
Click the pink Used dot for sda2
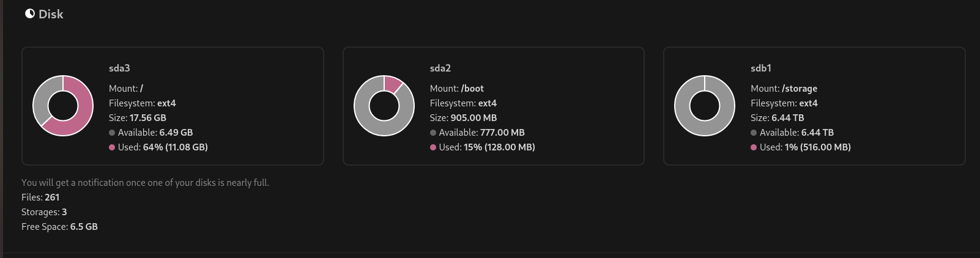coord(433,147)
